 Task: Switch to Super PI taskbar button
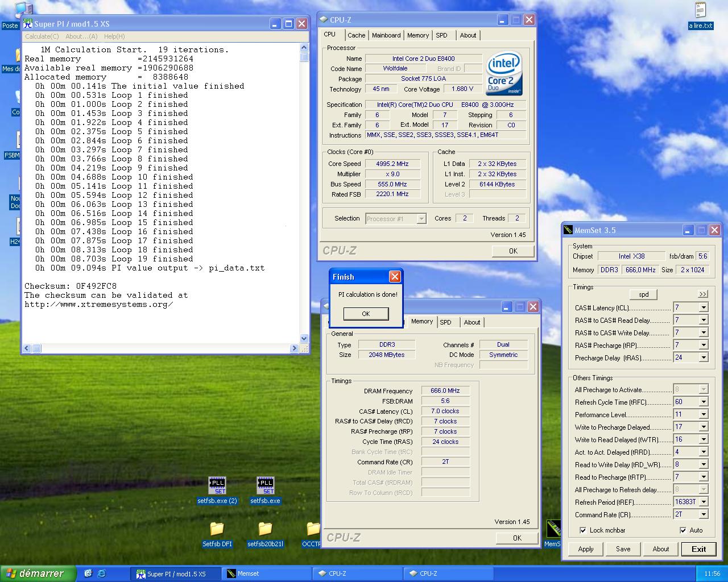click(176, 573)
